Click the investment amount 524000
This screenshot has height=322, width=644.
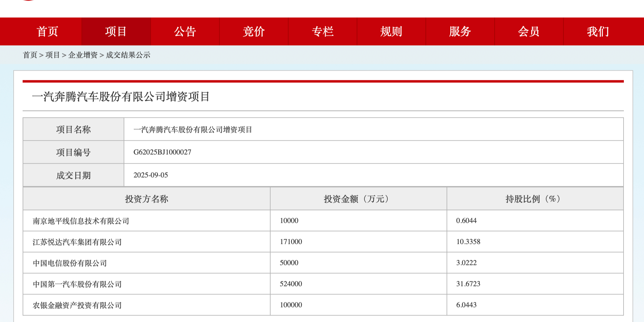(291, 284)
